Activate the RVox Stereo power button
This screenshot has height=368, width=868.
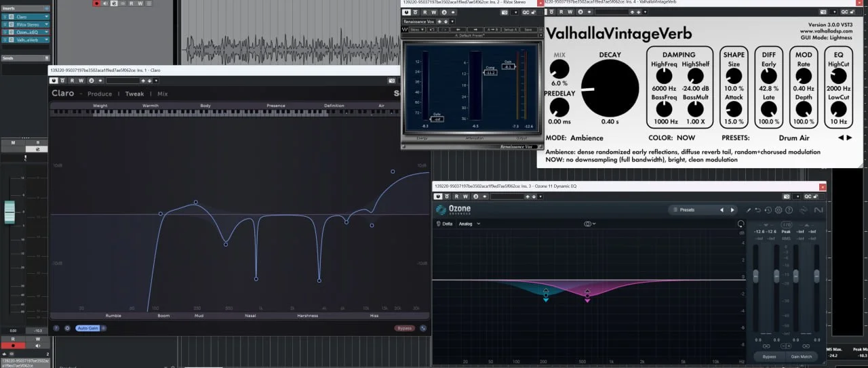tap(406, 12)
